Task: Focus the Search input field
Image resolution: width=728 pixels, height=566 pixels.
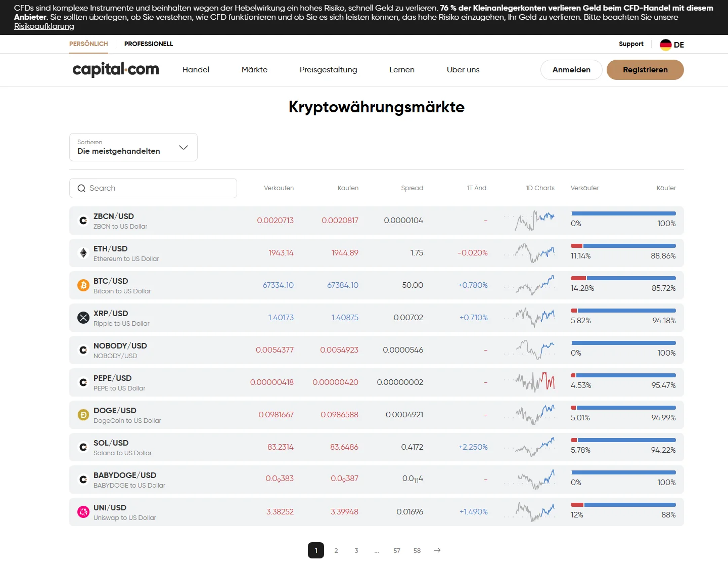Action: pos(153,188)
